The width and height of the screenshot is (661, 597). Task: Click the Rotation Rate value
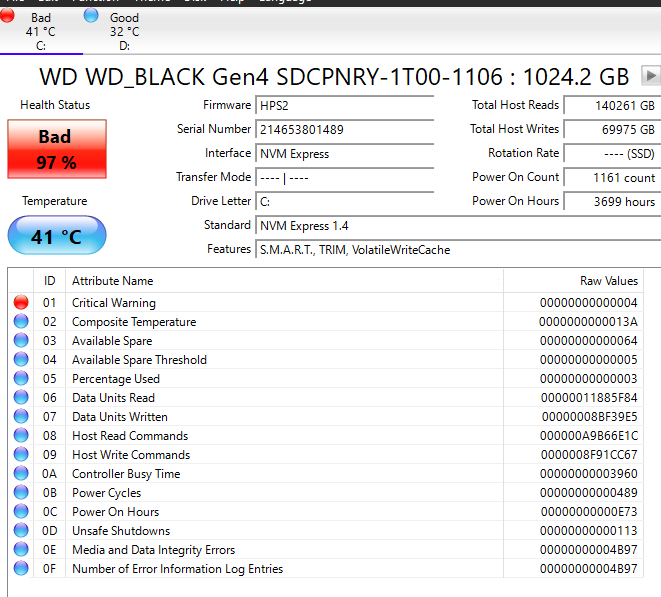(x=613, y=153)
